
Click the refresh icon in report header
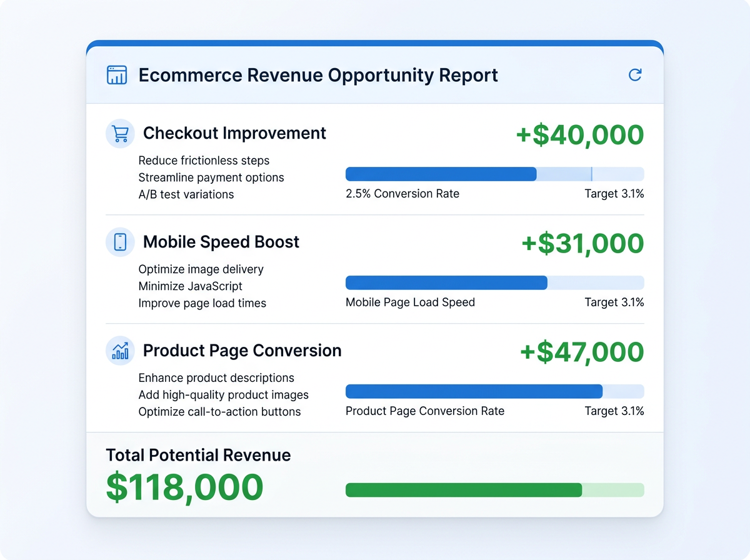pyautogui.click(x=635, y=75)
